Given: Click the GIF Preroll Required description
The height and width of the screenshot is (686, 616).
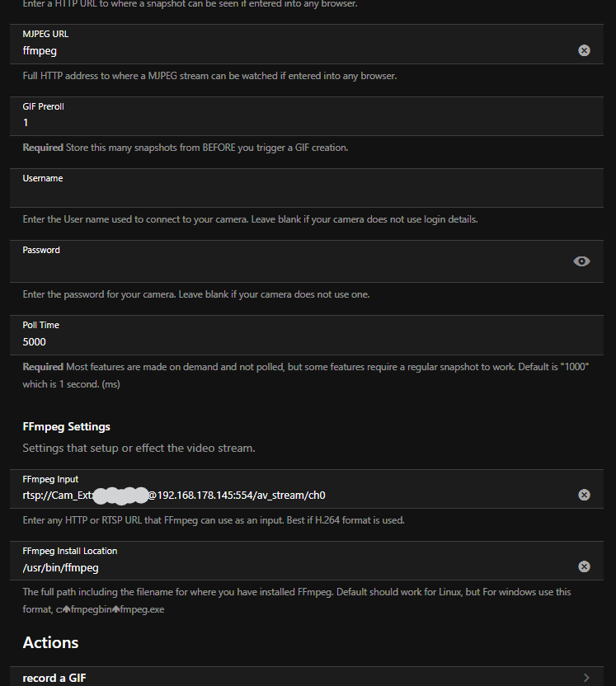Looking at the screenshot, I should pos(185,148).
